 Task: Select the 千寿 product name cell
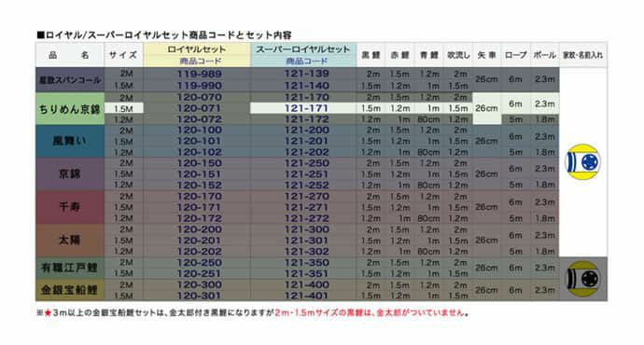pyautogui.click(x=69, y=207)
